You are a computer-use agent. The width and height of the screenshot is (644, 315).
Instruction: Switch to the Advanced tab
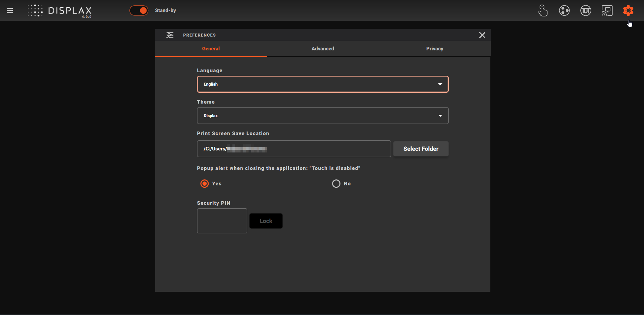click(323, 49)
